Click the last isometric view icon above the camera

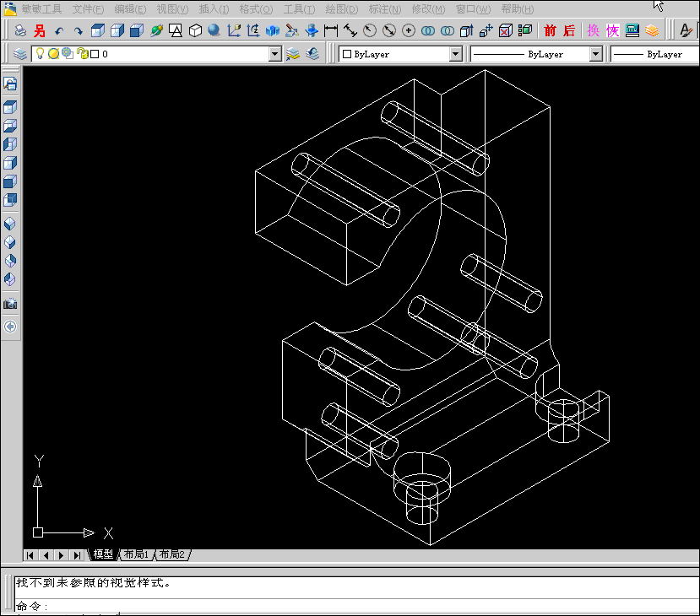(10, 278)
